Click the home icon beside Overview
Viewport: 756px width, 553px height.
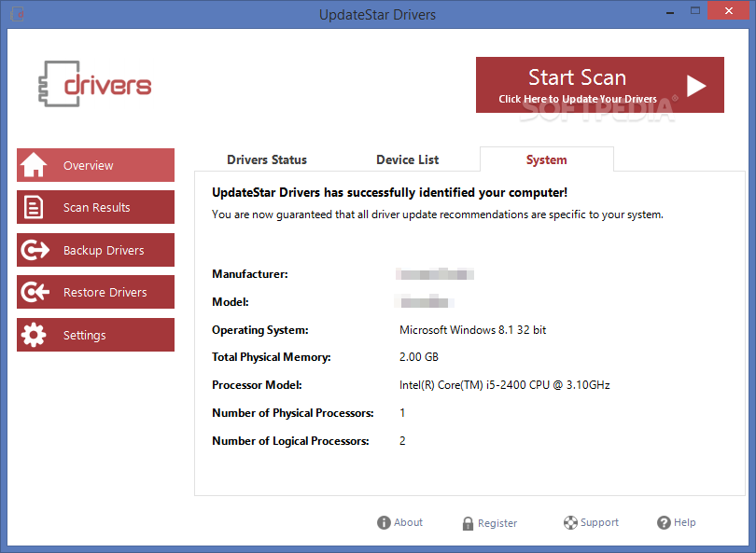pos(34,165)
